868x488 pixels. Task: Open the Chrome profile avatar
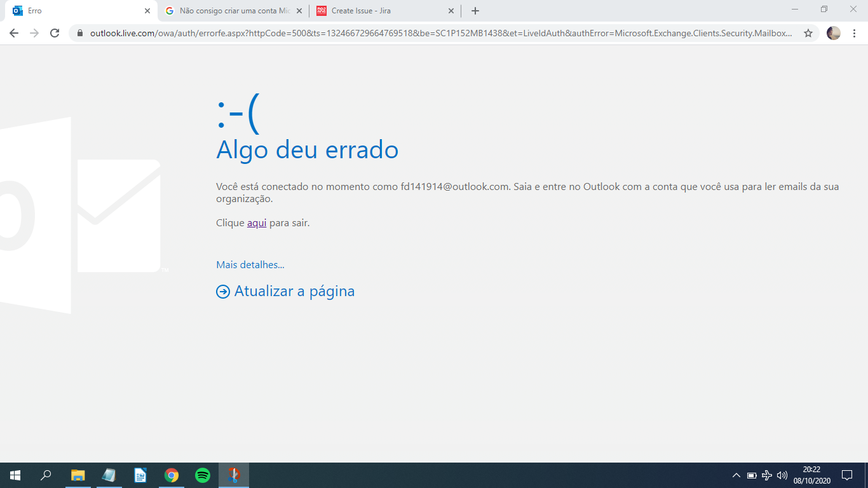[x=834, y=33]
